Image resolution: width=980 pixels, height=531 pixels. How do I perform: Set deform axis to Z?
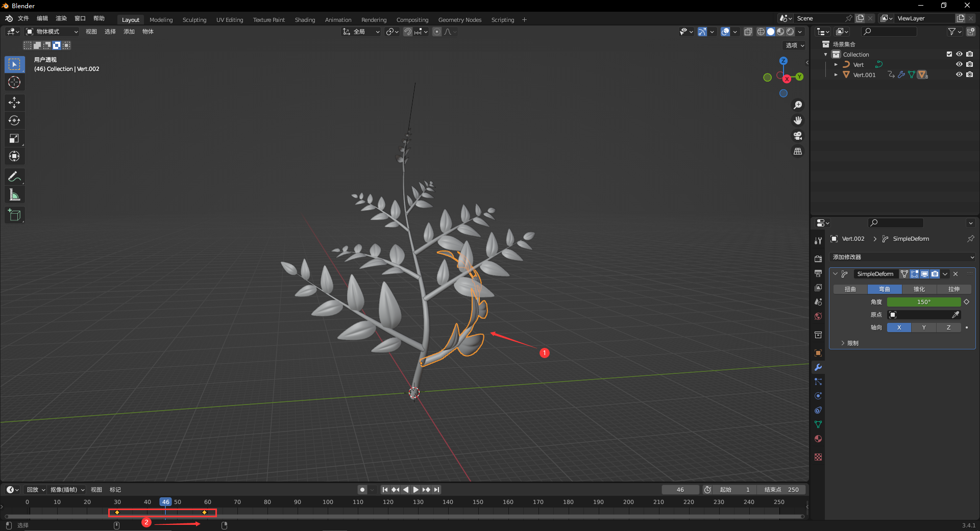(949, 327)
